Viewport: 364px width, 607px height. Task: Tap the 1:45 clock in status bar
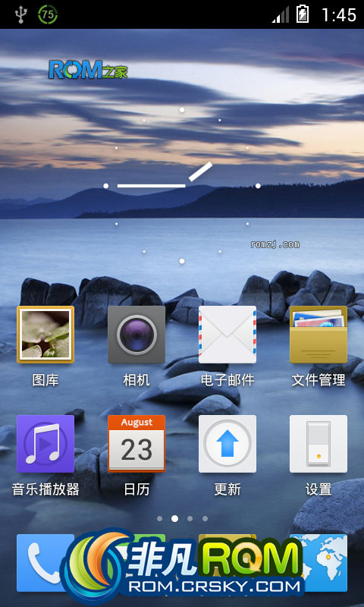pyautogui.click(x=339, y=15)
